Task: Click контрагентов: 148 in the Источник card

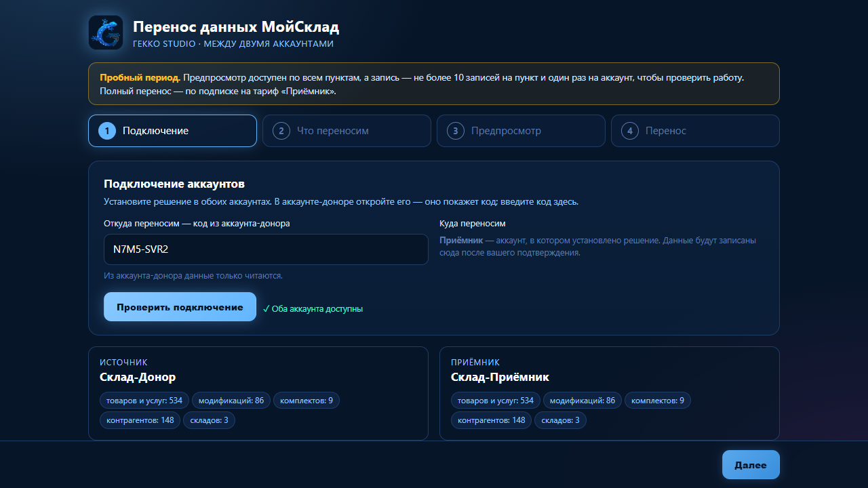Action: pos(140,420)
